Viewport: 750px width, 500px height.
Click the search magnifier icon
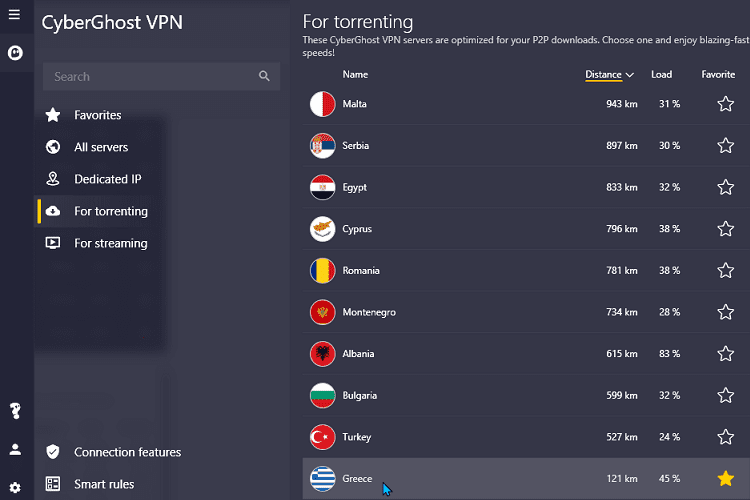click(x=264, y=76)
